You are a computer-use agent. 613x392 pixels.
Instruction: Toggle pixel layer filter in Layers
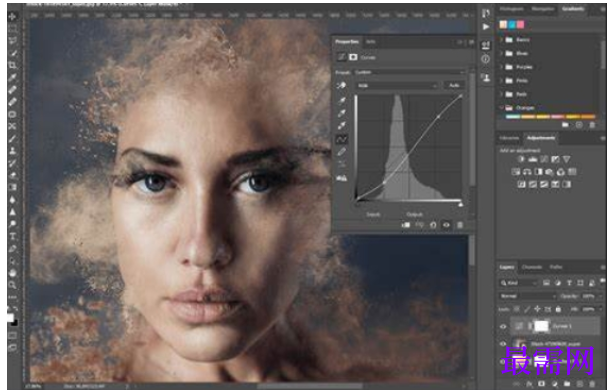click(x=547, y=283)
